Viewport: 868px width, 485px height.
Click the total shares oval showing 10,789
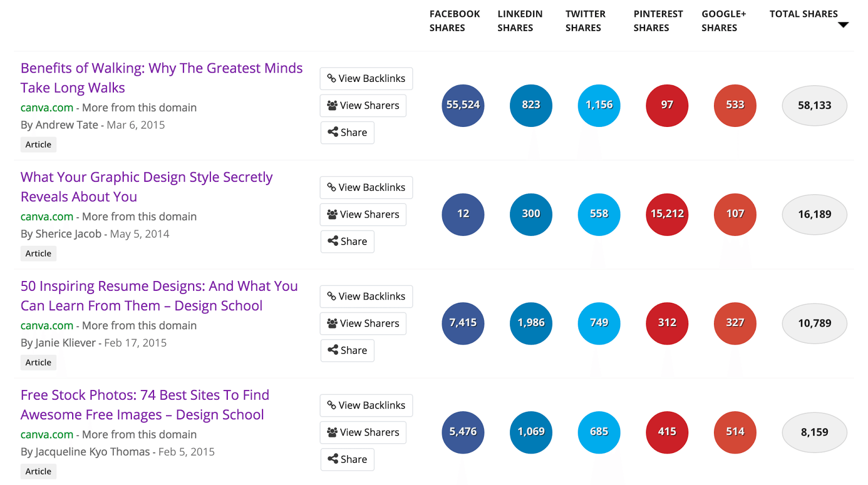pos(814,323)
